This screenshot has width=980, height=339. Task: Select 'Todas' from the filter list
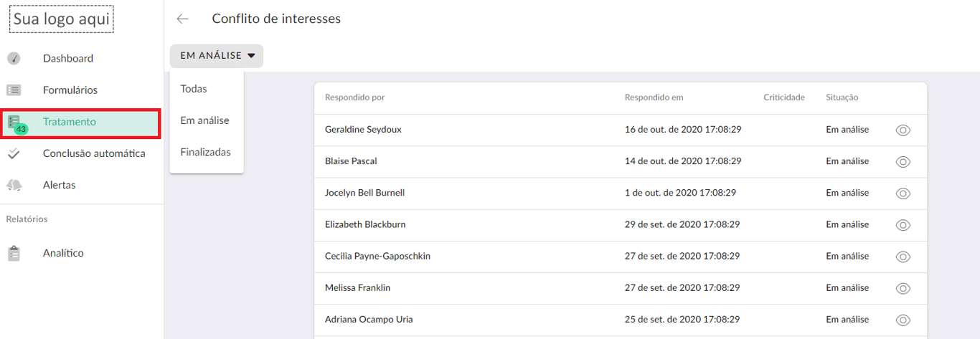point(194,89)
